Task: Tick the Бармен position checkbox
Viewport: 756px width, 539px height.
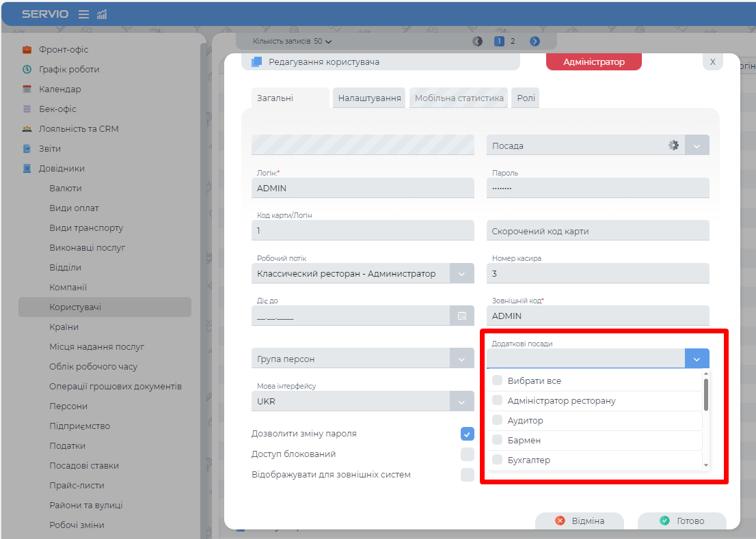Action: click(498, 440)
